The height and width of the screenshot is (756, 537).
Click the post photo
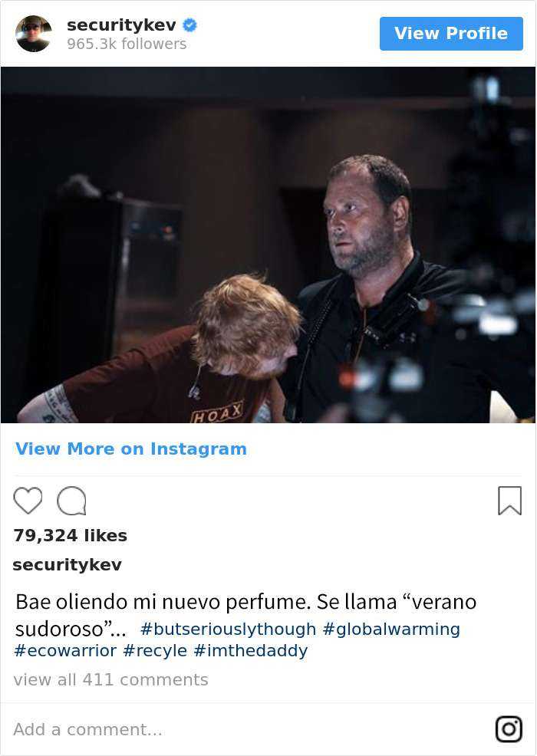[268, 245]
